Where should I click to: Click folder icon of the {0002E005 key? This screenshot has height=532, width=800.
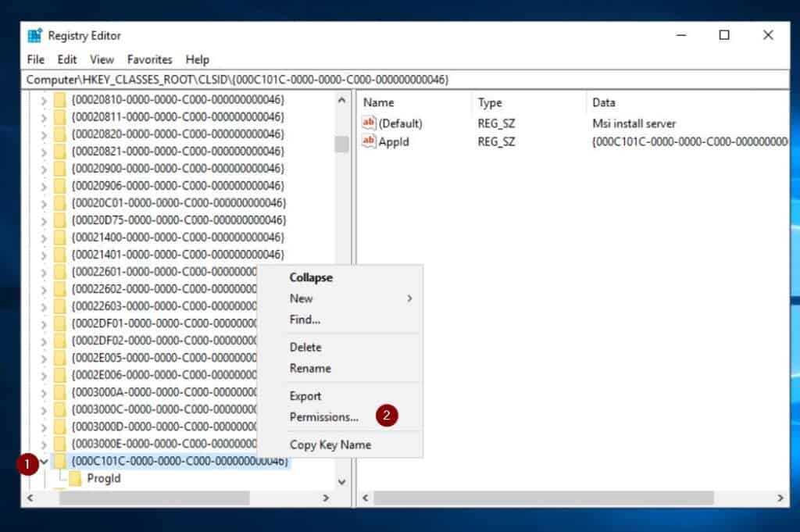click(x=60, y=358)
